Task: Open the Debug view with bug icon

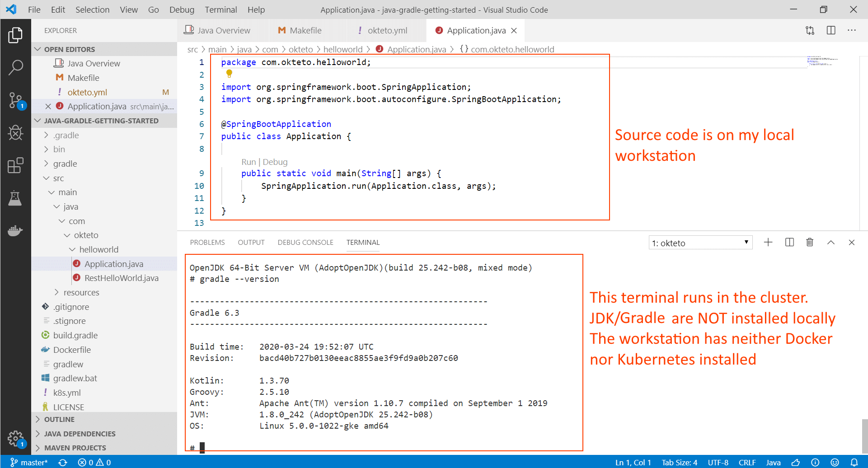Action: (15, 133)
